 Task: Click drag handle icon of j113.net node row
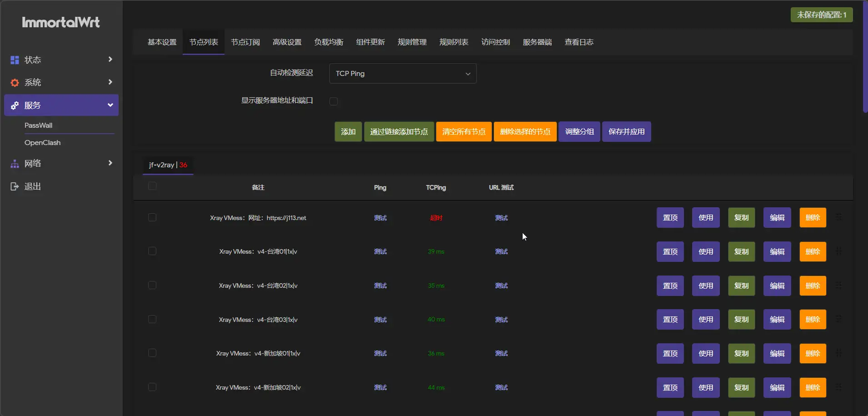[838, 217]
